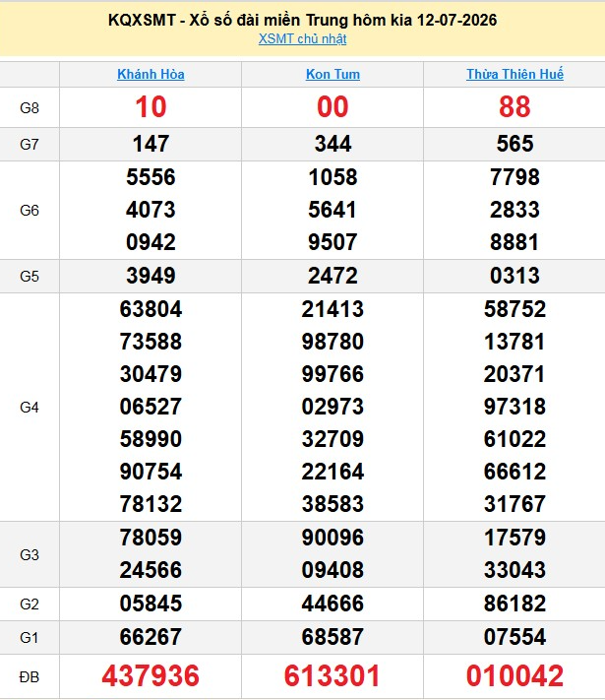Image resolution: width=605 pixels, height=700 pixels.
Task: Select Kon Tum G2 number 44666
Action: tap(333, 604)
